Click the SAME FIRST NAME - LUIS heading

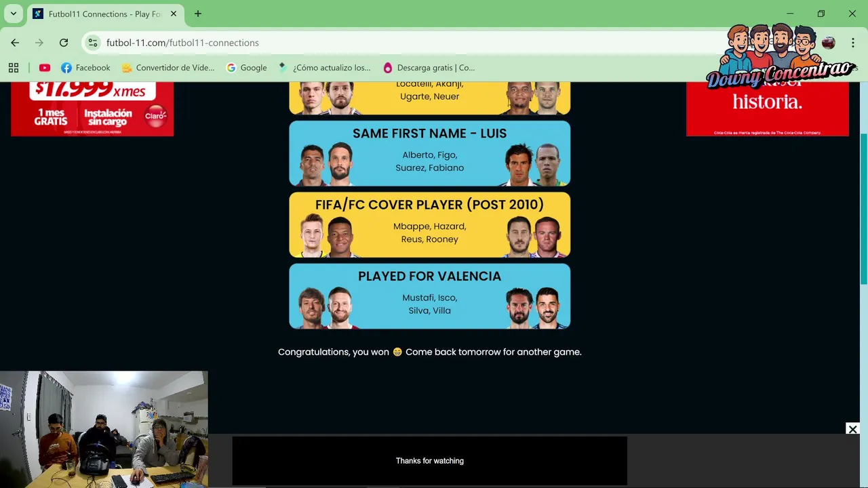429,134
